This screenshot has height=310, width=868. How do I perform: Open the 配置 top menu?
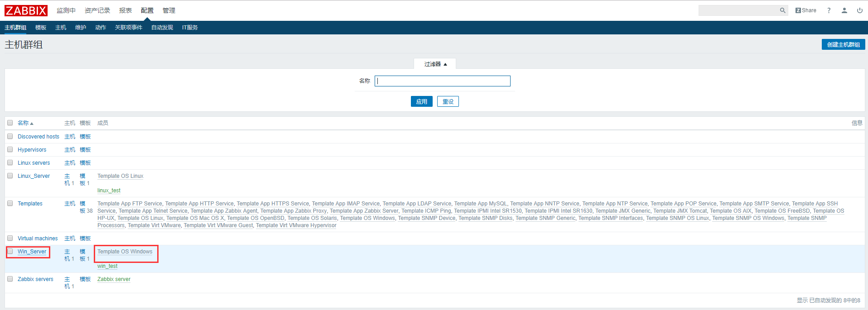147,10
